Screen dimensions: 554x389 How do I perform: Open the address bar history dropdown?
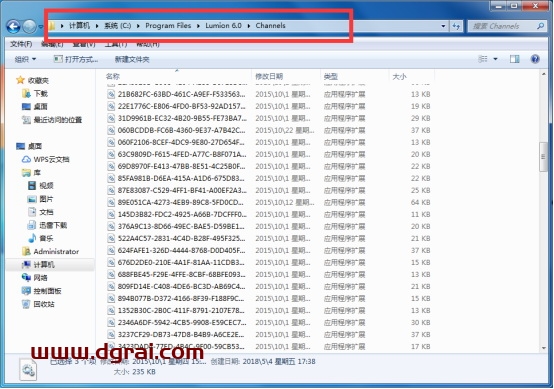click(443, 26)
